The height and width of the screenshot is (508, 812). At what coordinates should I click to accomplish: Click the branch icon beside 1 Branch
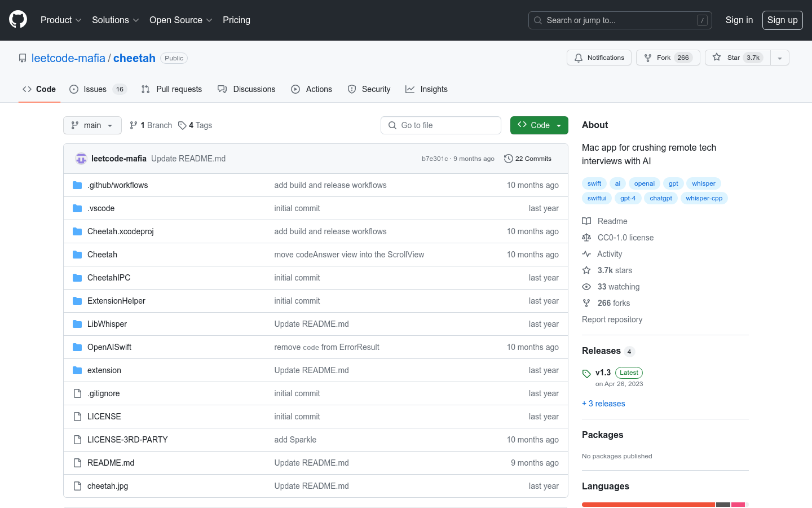[x=134, y=125]
